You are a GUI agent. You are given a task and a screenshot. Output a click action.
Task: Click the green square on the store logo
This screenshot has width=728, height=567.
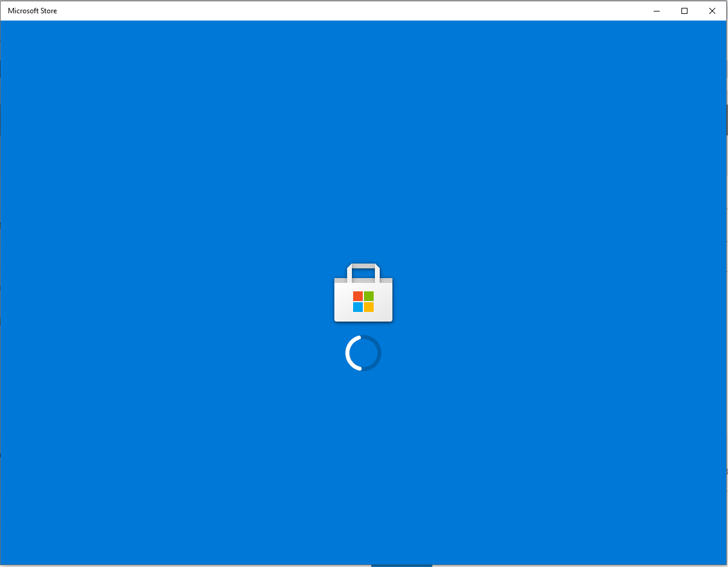(369, 296)
